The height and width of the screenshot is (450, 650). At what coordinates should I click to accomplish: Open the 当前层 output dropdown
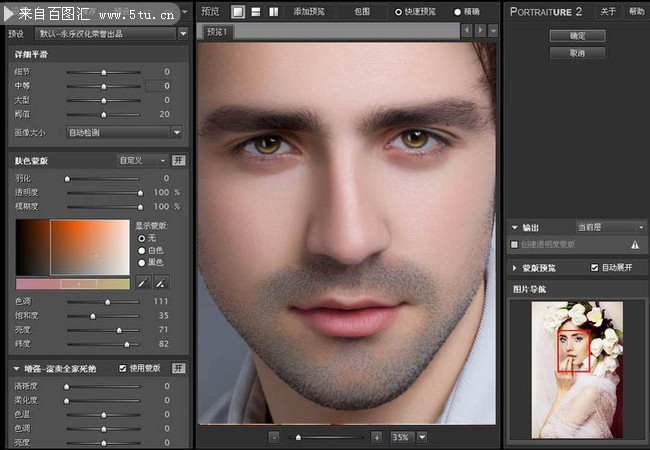(x=611, y=227)
